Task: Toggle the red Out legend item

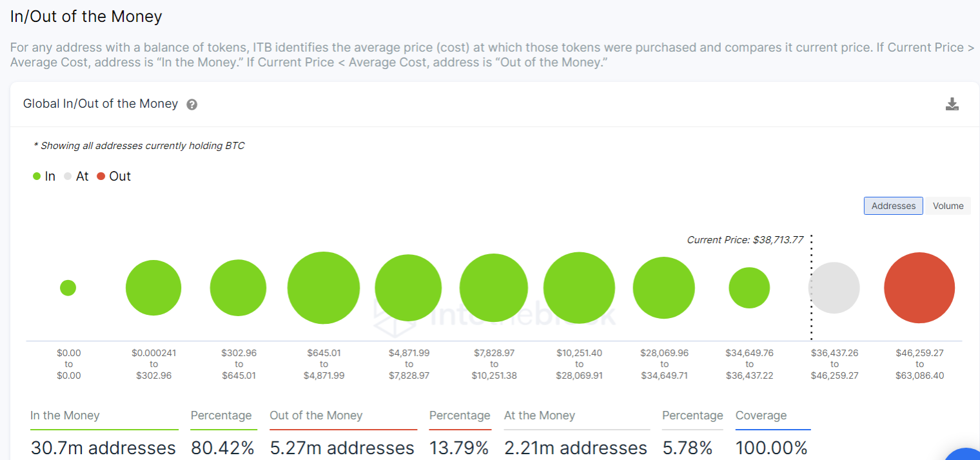Action: click(113, 176)
